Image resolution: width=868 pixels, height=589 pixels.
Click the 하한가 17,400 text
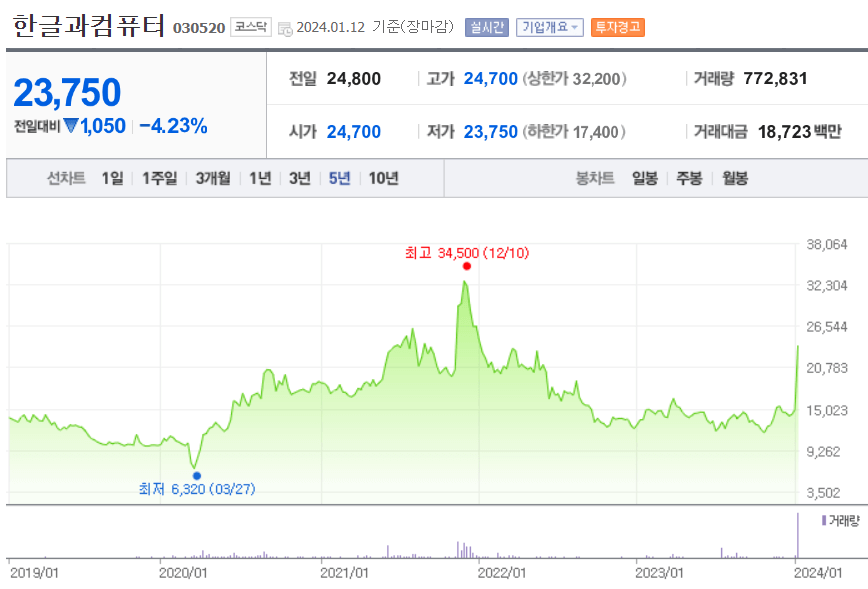[575, 132]
